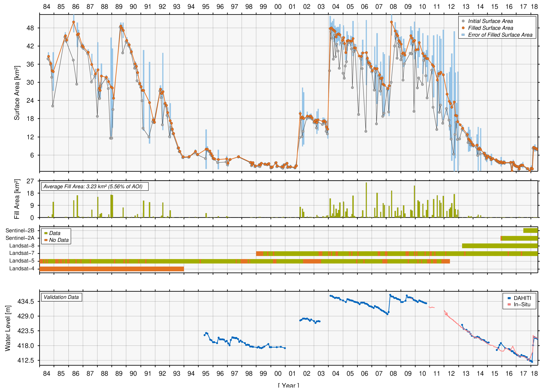Click the green Data legend swatch
Image resolution: width=545 pixels, height=392 pixels.
46,233
